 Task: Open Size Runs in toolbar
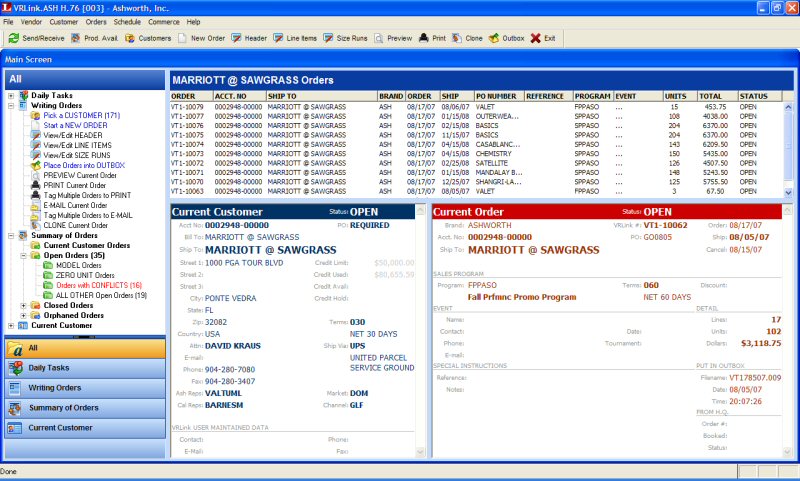[345, 38]
